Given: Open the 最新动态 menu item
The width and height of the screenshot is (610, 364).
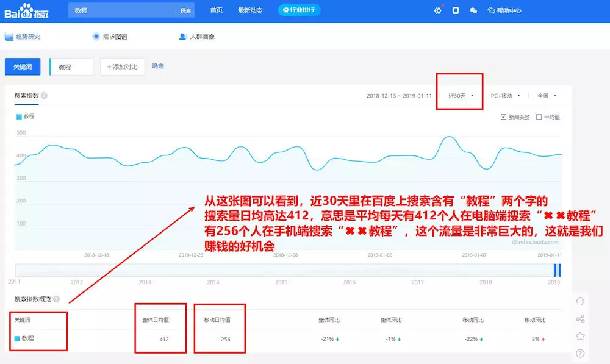Looking at the screenshot, I should [x=250, y=10].
